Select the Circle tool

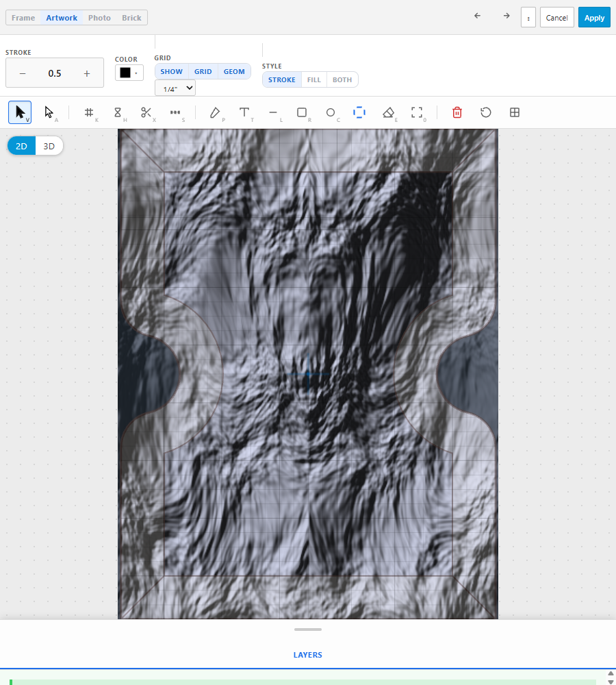pos(331,112)
